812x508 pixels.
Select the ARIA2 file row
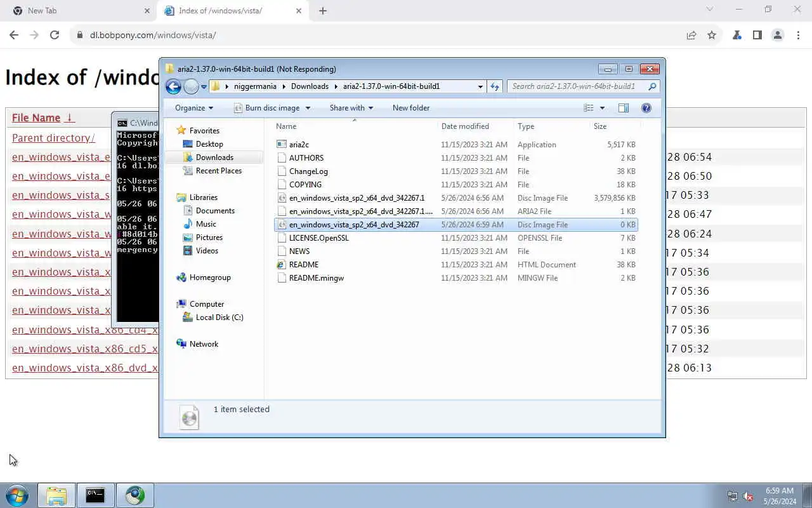pos(456,211)
